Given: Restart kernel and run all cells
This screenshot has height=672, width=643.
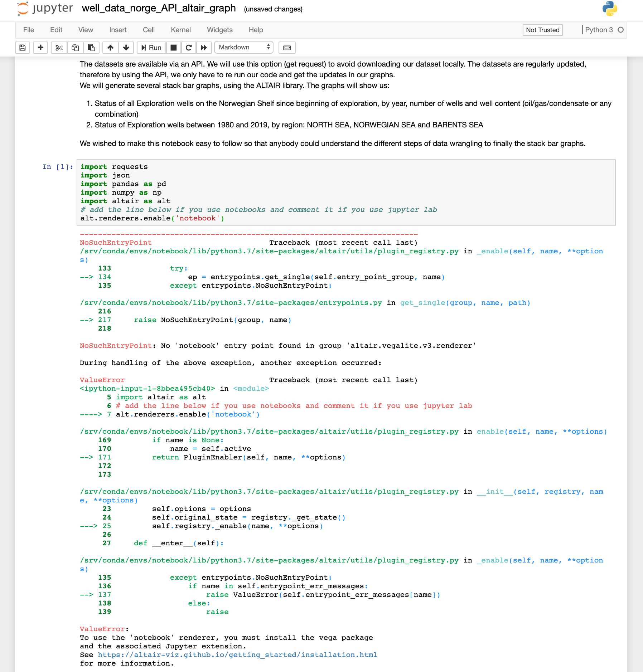Looking at the screenshot, I should coord(204,47).
